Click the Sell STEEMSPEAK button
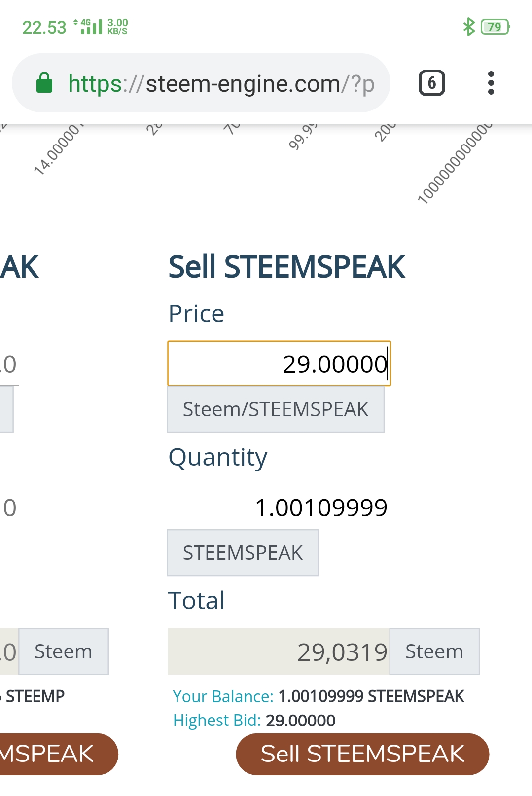Image resolution: width=532 pixels, height=796 pixels. 362,754
